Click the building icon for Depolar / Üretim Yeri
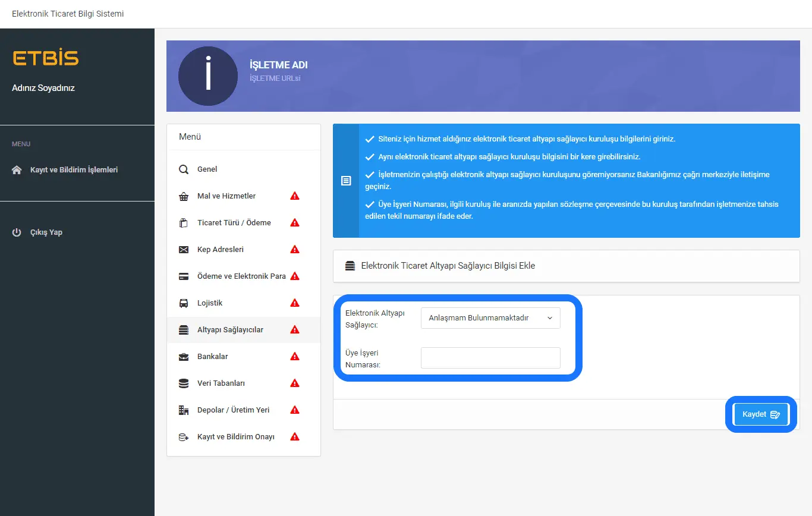 tap(184, 410)
